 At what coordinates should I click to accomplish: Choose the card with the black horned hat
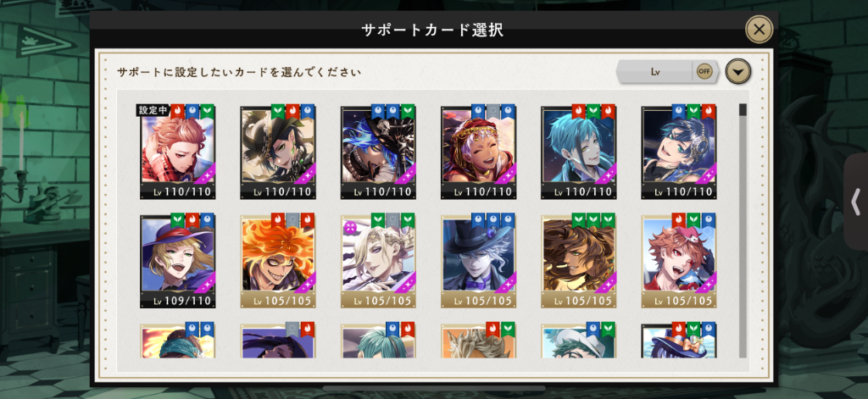[278, 152]
